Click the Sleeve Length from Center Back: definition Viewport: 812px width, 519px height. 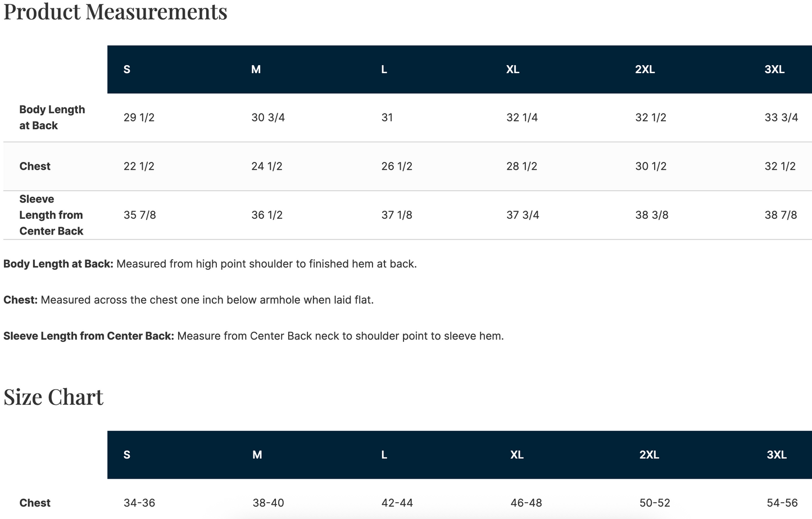[89, 336]
